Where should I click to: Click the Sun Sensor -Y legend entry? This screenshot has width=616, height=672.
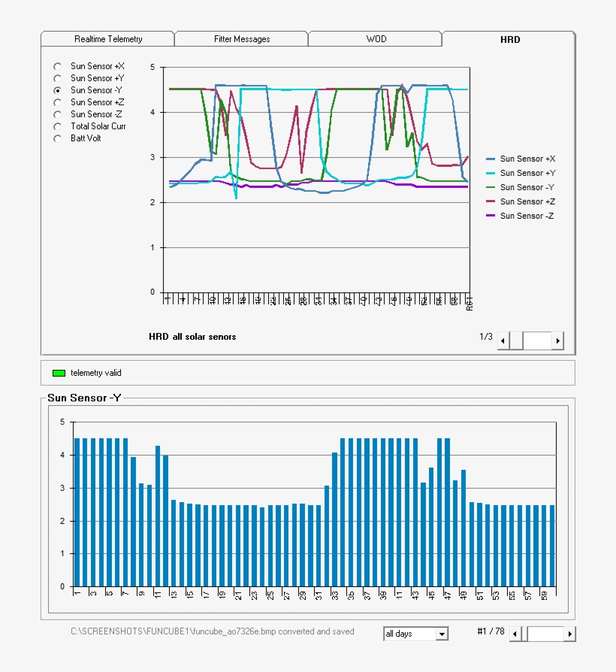click(521, 187)
